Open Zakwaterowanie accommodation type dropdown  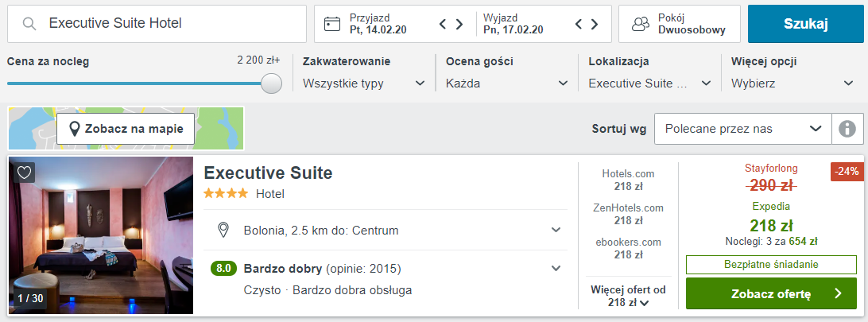click(364, 83)
